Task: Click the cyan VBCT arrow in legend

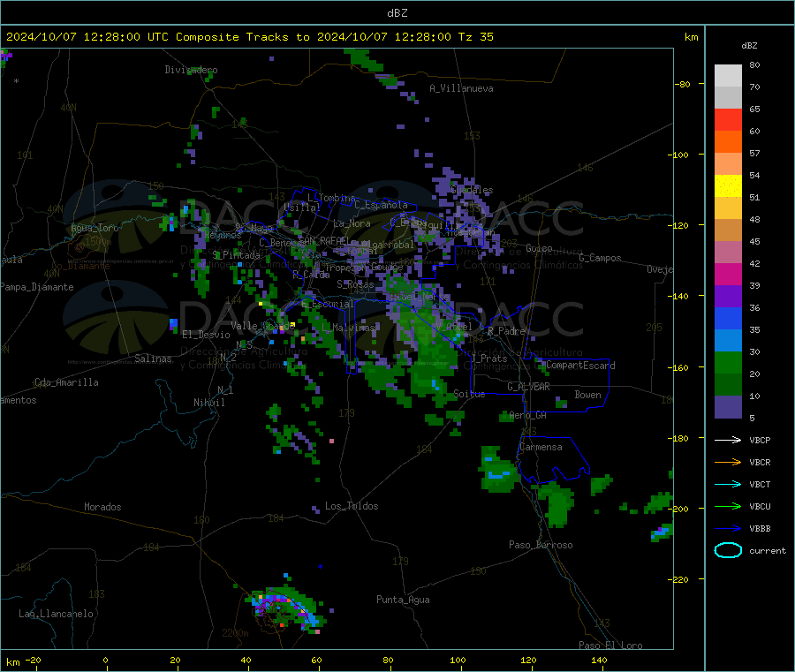Action: [x=728, y=484]
